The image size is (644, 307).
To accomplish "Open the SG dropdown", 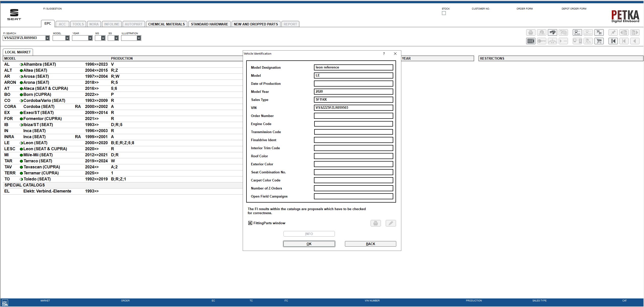I will pyautogui.click(x=116, y=38).
